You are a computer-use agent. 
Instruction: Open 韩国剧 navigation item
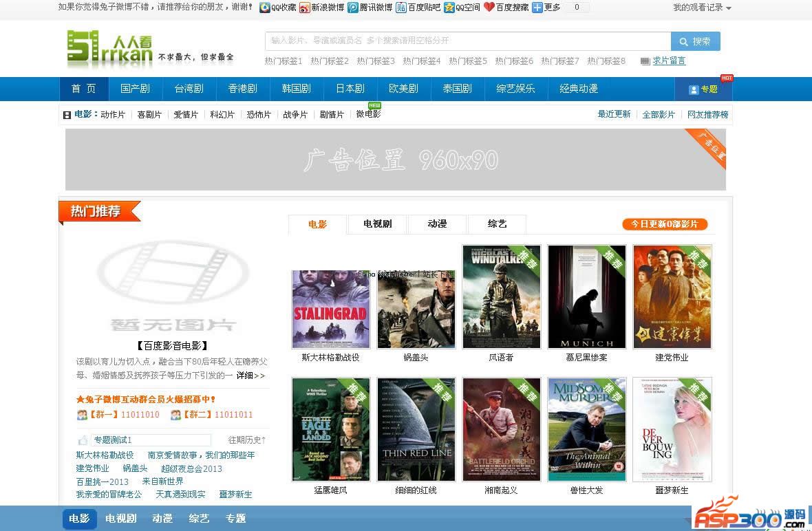coord(297,89)
